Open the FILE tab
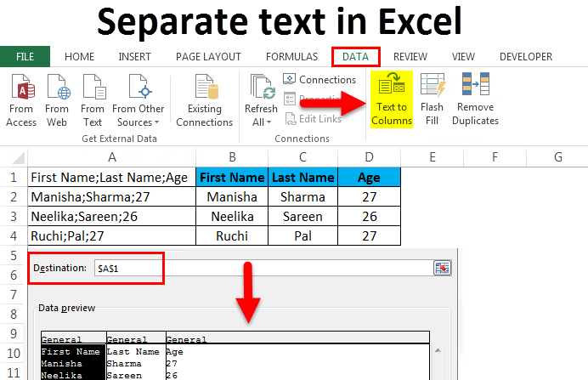The height and width of the screenshot is (380, 588). (25, 57)
